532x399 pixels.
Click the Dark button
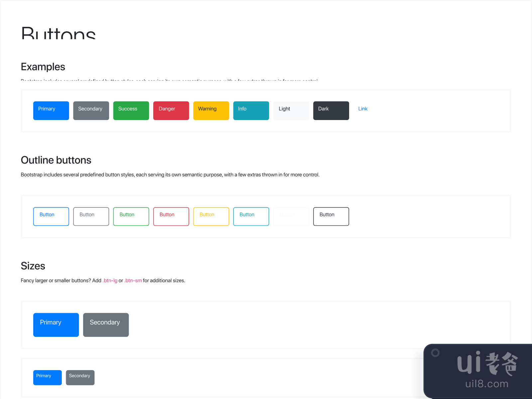(331, 110)
